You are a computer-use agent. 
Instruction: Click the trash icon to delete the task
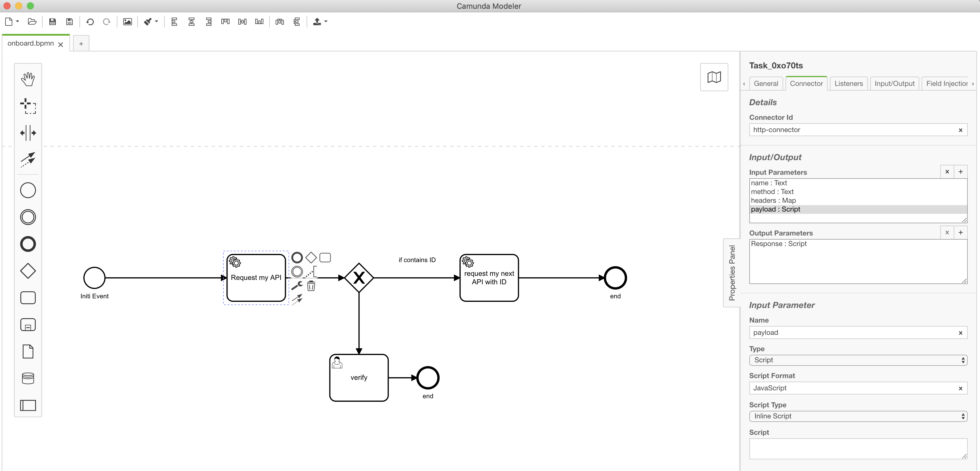click(x=311, y=286)
